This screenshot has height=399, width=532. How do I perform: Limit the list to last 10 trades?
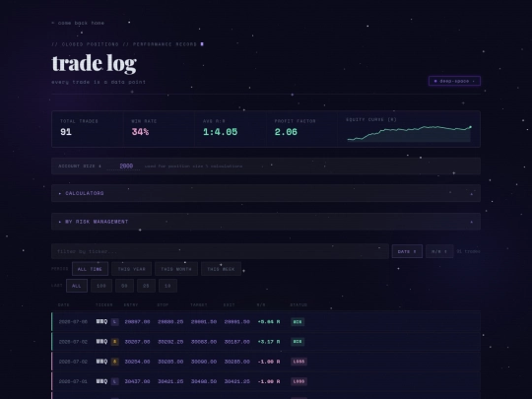point(167,286)
